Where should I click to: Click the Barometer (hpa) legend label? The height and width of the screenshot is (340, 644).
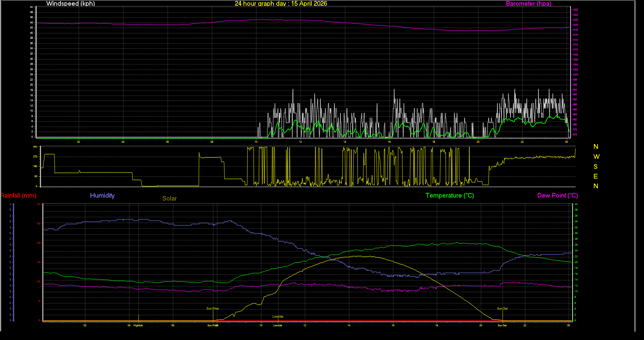pyautogui.click(x=528, y=4)
